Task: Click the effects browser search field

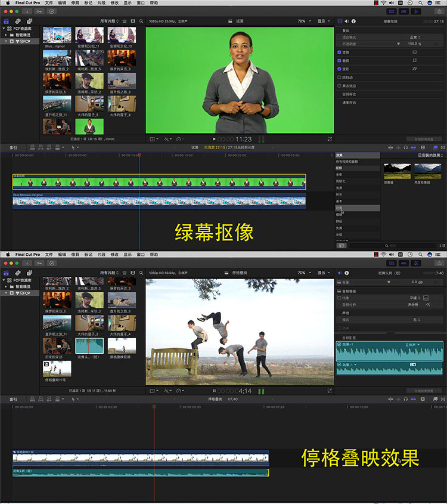Action: click(x=392, y=246)
